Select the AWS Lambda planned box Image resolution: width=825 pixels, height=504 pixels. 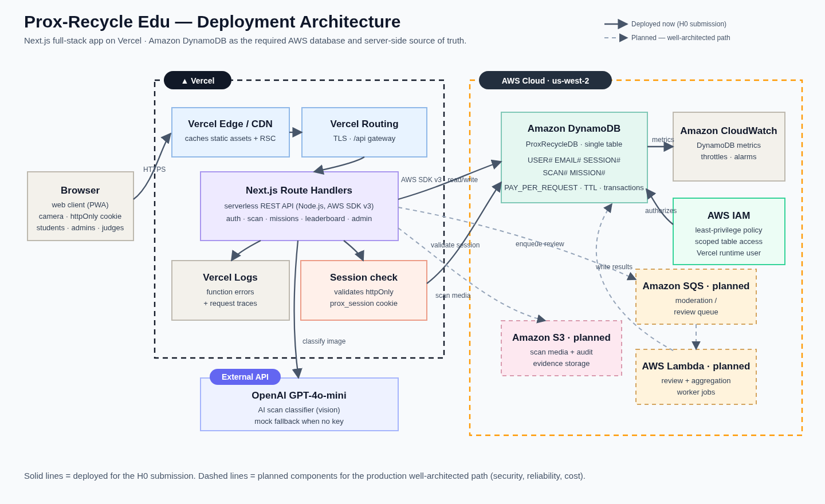tap(696, 377)
